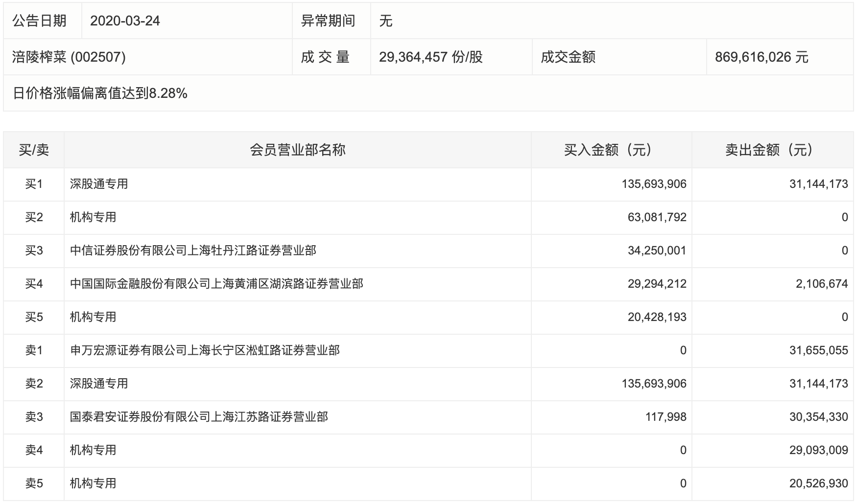Click stock name 涪陵榨菜 (002507)
The height and width of the screenshot is (504, 856).
[x=69, y=57]
